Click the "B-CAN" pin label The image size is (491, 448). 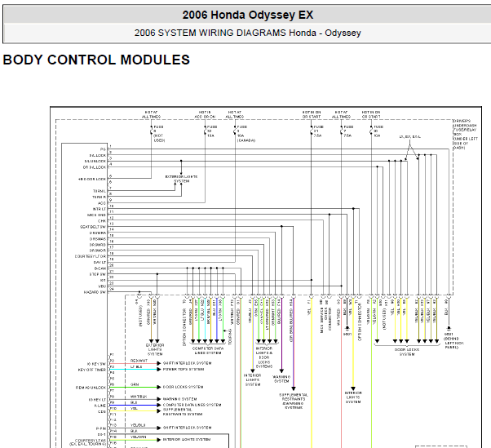pos(100,268)
